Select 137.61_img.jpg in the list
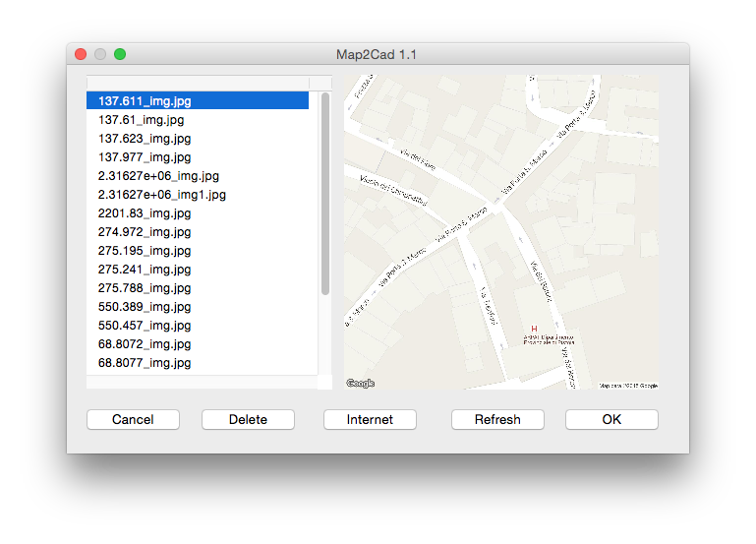Image resolution: width=756 pixels, height=544 pixels. (198, 120)
